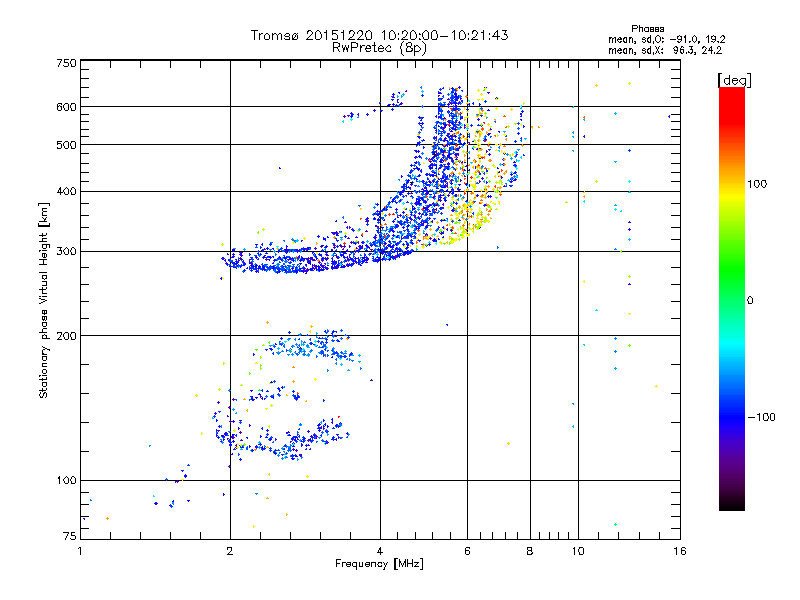
Task: Click the x-axis tick label '6'
Action: pyautogui.click(x=467, y=551)
